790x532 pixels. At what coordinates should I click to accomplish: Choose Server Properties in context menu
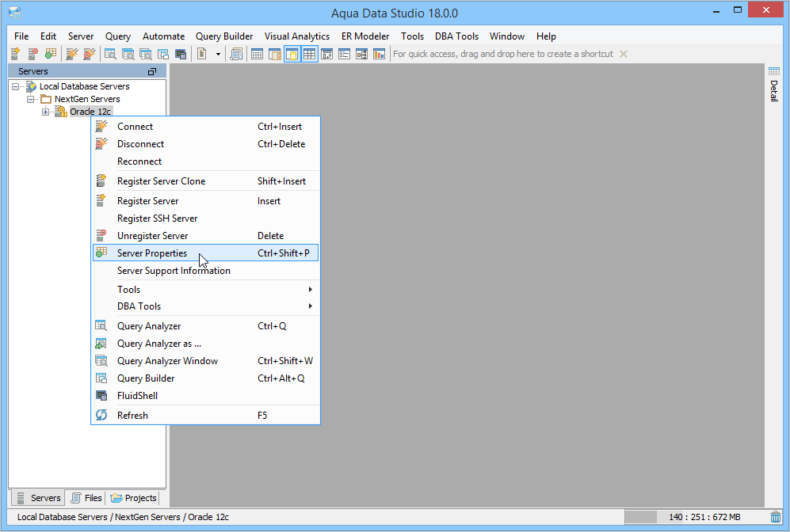[205, 253]
